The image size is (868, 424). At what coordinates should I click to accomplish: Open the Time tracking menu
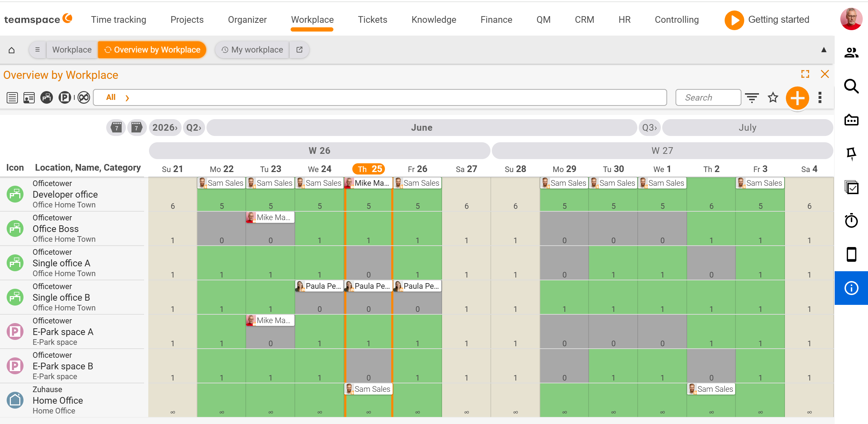click(x=118, y=20)
